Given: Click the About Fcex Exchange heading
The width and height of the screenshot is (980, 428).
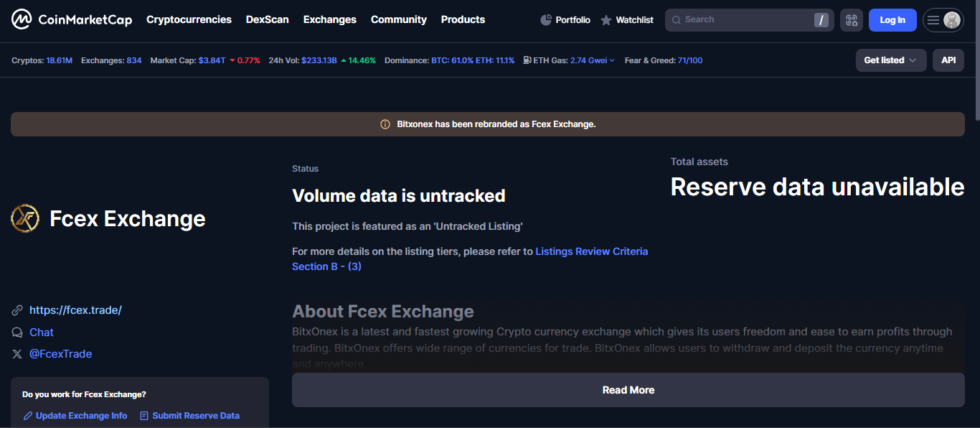Looking at the screenshot, I should 383,312.
